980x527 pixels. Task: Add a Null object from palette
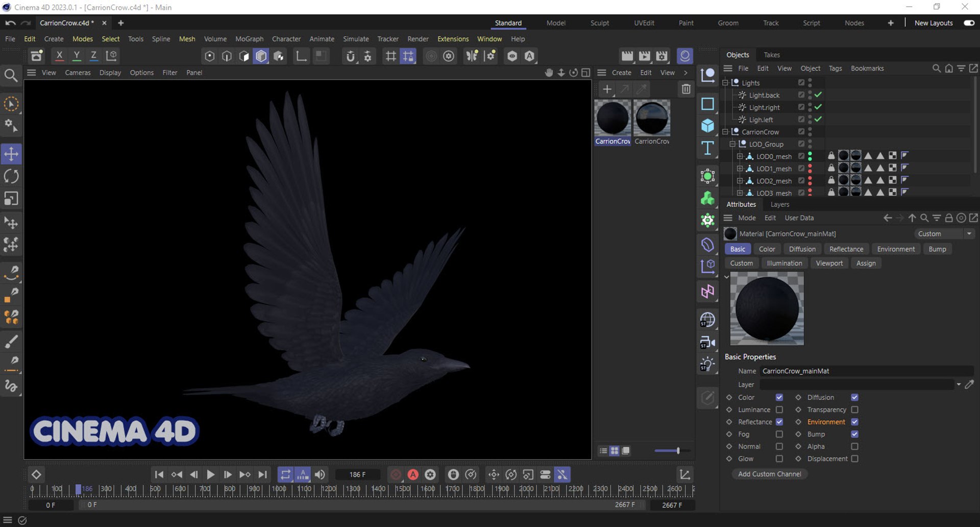[x=707, y=76]
